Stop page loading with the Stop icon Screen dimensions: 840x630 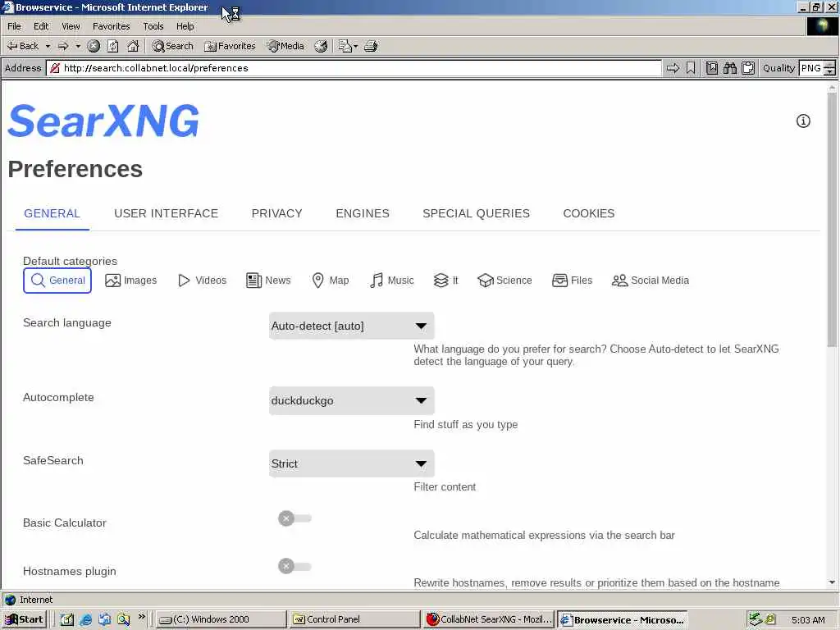click(x=94, y=46)
